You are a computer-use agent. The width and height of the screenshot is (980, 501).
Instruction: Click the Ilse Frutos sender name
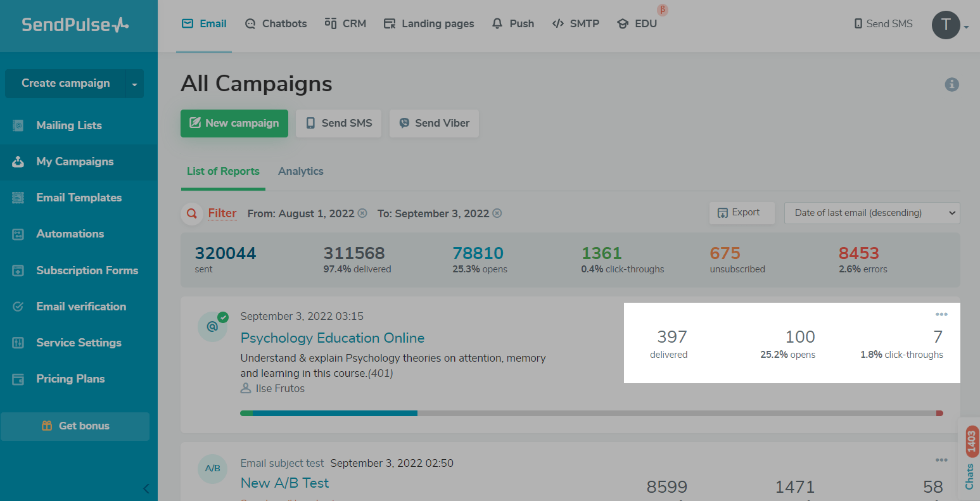[x=280, y=389]
